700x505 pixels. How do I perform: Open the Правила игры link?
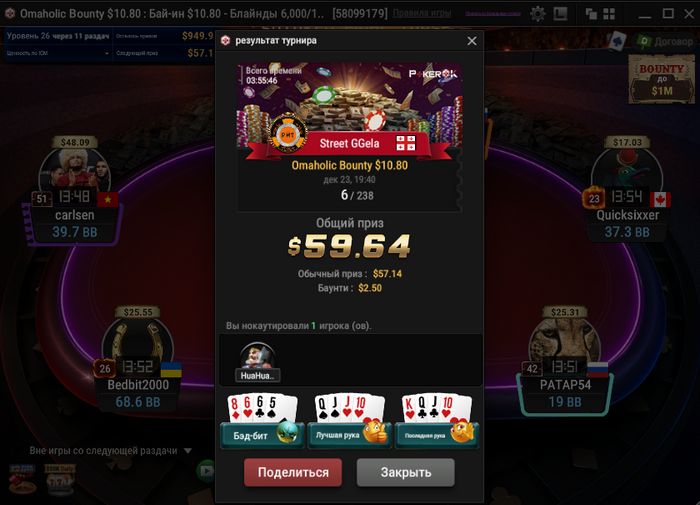pyautogui.click(x=422, y=13)
